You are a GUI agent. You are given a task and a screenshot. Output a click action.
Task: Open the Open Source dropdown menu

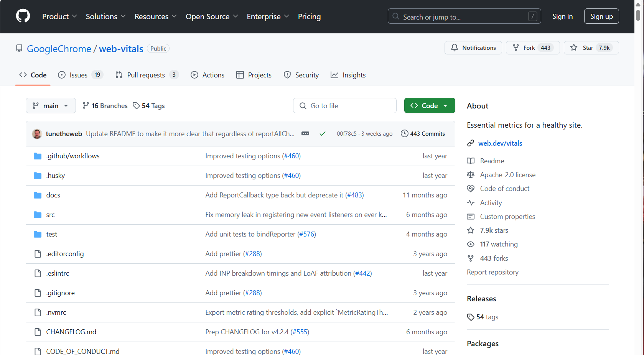(x=212, y=16)
